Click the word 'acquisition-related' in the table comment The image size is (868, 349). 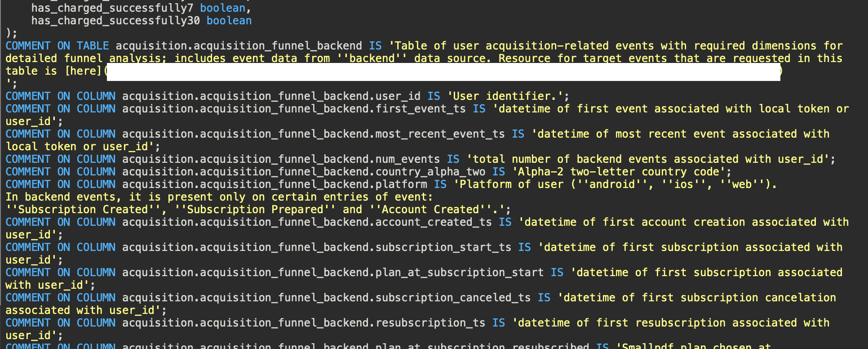[547, 46]
